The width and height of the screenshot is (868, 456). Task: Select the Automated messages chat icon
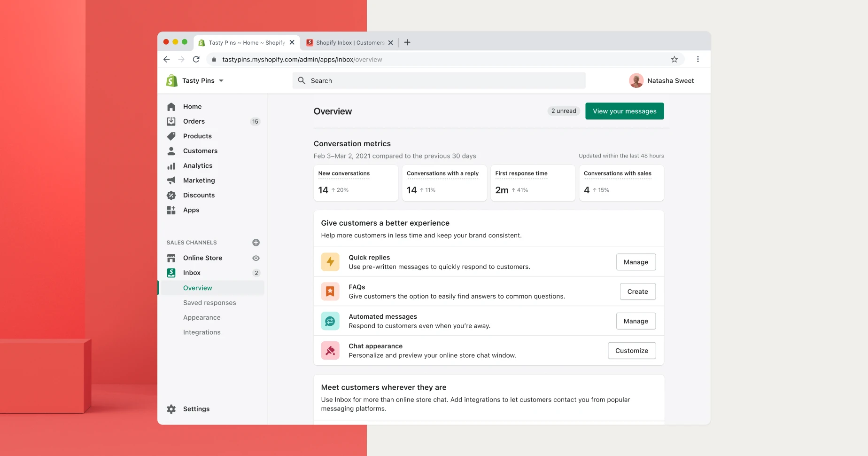(330, 321)
